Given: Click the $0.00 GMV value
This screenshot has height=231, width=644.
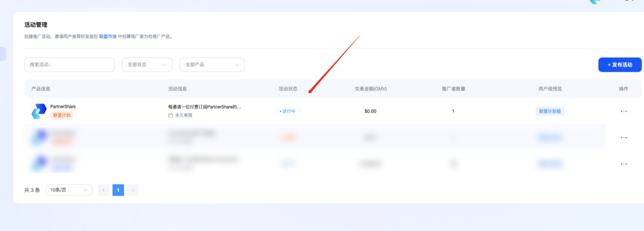Looking at the screenshot, I should [x=370, y=111].
